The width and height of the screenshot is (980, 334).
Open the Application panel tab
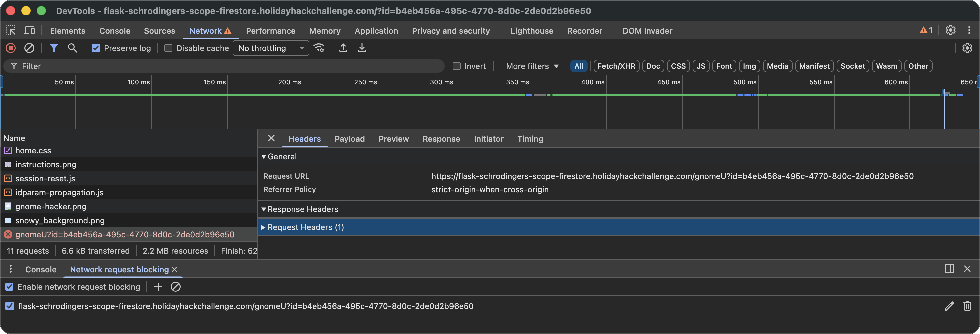[376, 31]
